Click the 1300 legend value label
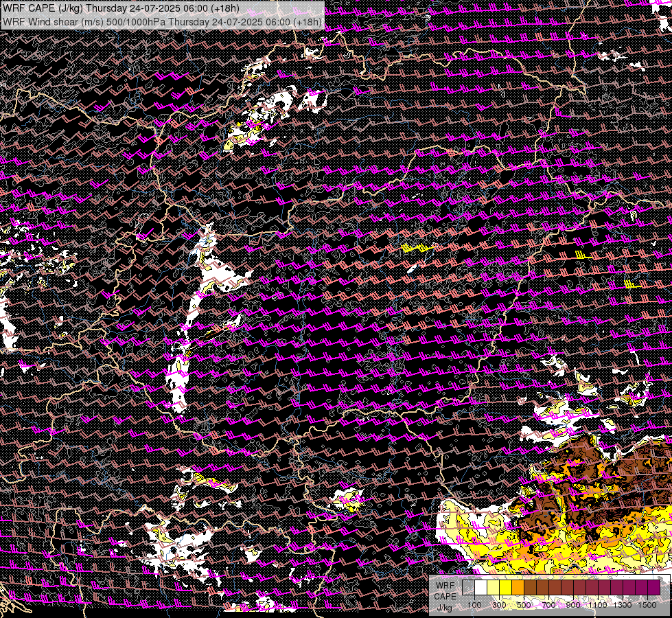Screen dimensions: 672x618 (x=623, y=605)
